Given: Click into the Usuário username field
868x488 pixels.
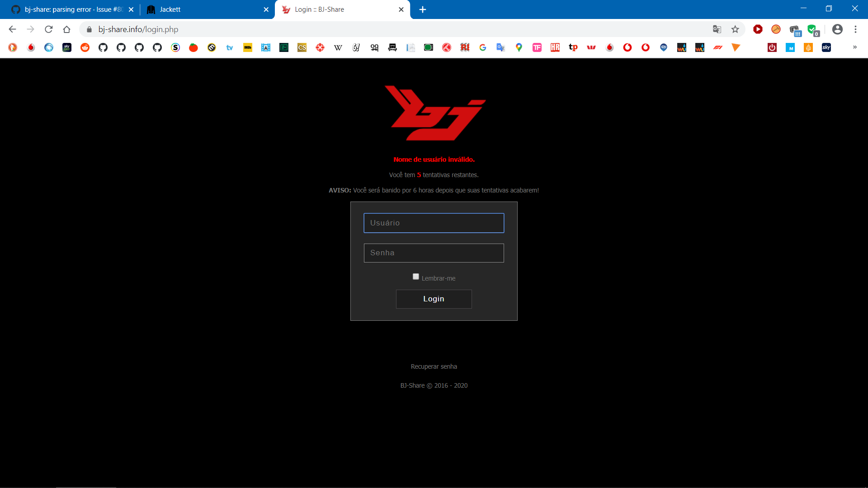Looking at the screenshot, I should pyautogui.click(x=434, y=223).
